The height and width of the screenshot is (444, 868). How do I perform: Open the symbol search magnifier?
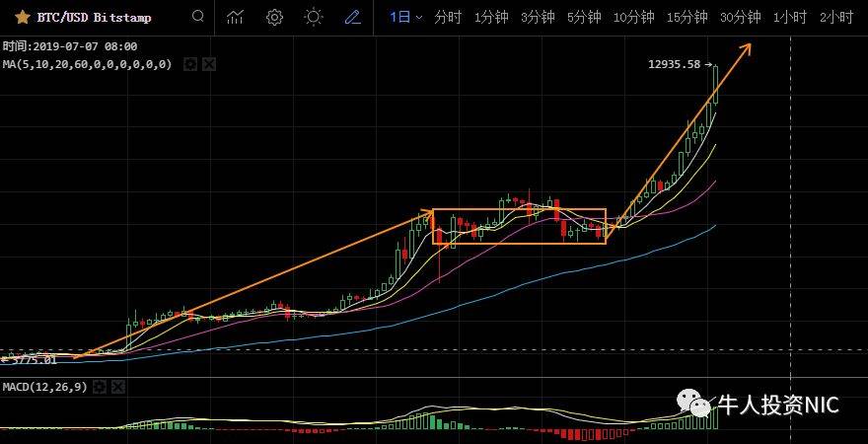tap(198, 17)
